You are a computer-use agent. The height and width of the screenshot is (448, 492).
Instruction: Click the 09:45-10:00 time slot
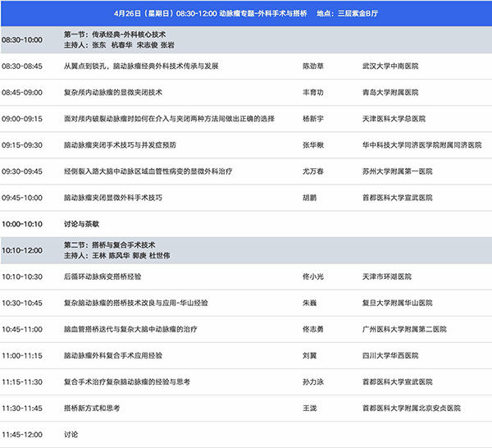pos(24,197)
